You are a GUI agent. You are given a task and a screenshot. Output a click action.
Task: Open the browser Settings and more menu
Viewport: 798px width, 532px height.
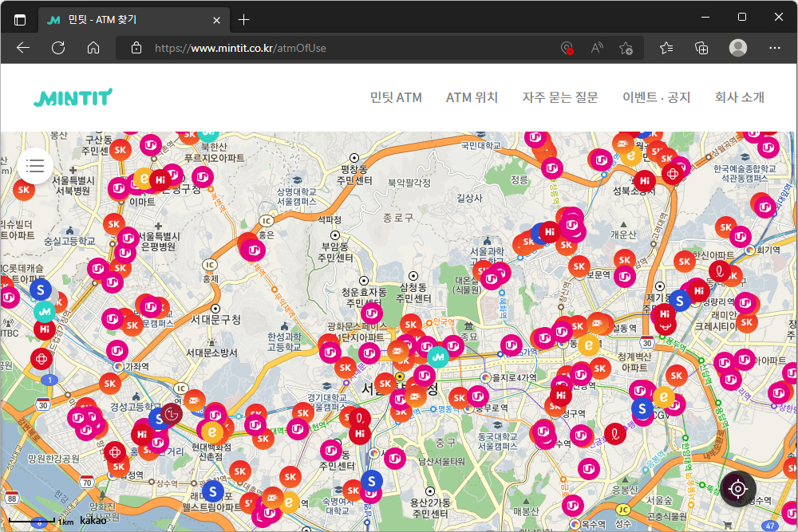pos(775,48)
